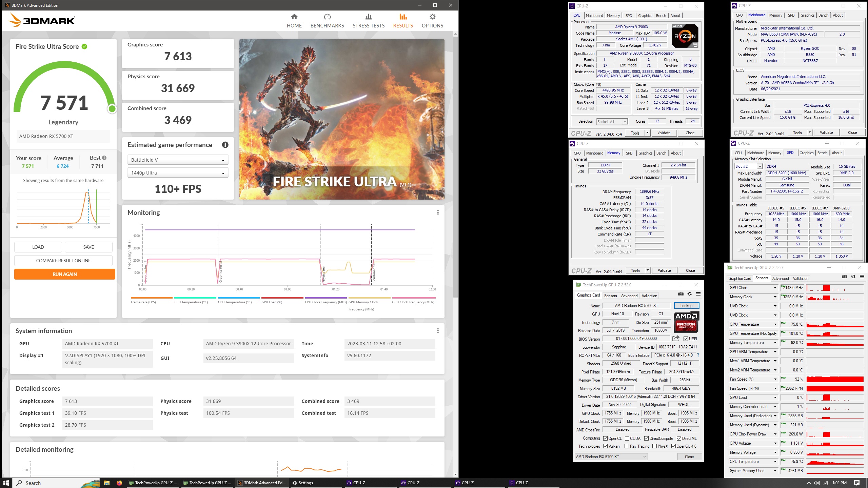Open the three-dot menu on the Monitoring panel
The width and height of the screenshot is (868, 488).
[438, 212]
